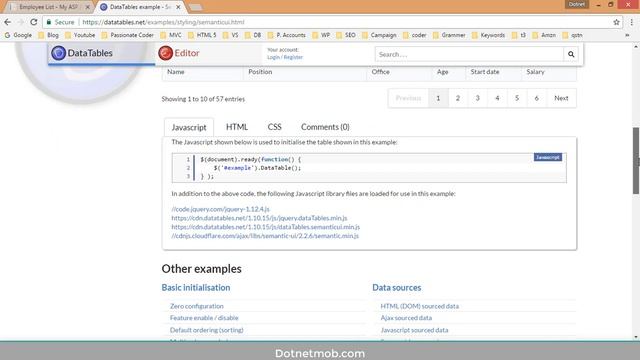640x360 pixels.
Task: Open the cloudflare semantic.min.js link
Action: tap(265, 236)
